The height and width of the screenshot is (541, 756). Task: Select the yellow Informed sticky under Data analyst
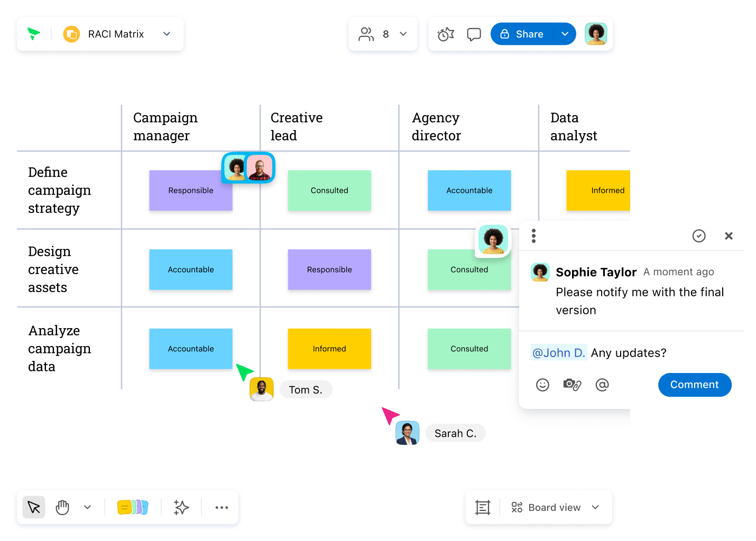coord(598,190)
